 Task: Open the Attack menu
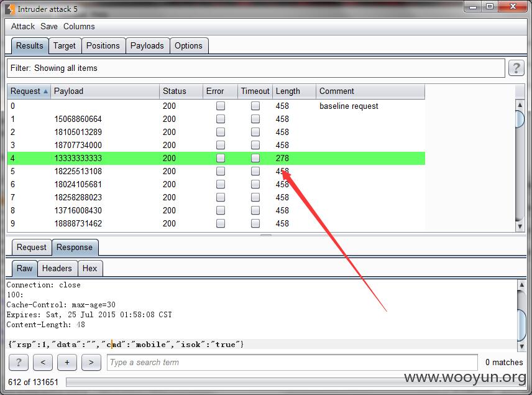(23, 27)
